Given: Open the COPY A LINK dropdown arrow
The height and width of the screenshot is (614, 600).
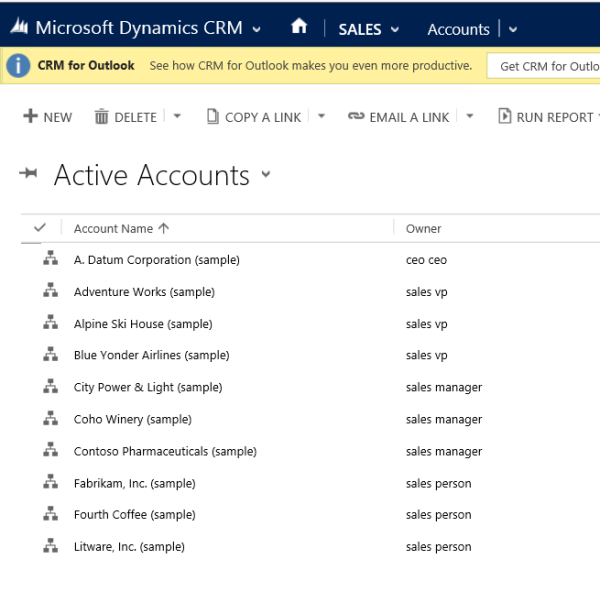Looking at the screenshot, I should [x=322, y=116].
